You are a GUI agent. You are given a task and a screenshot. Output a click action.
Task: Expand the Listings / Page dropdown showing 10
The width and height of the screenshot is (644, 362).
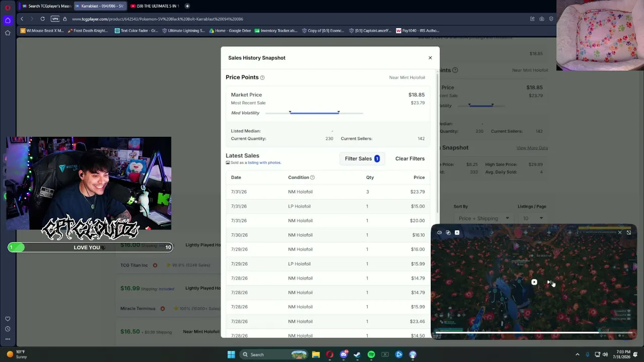click(533, 218)
